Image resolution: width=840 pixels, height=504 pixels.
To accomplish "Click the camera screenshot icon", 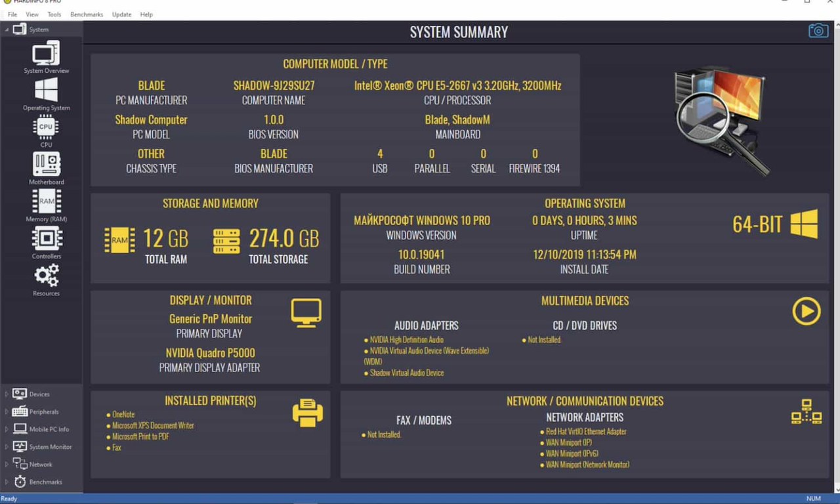I will pos(818,31).
